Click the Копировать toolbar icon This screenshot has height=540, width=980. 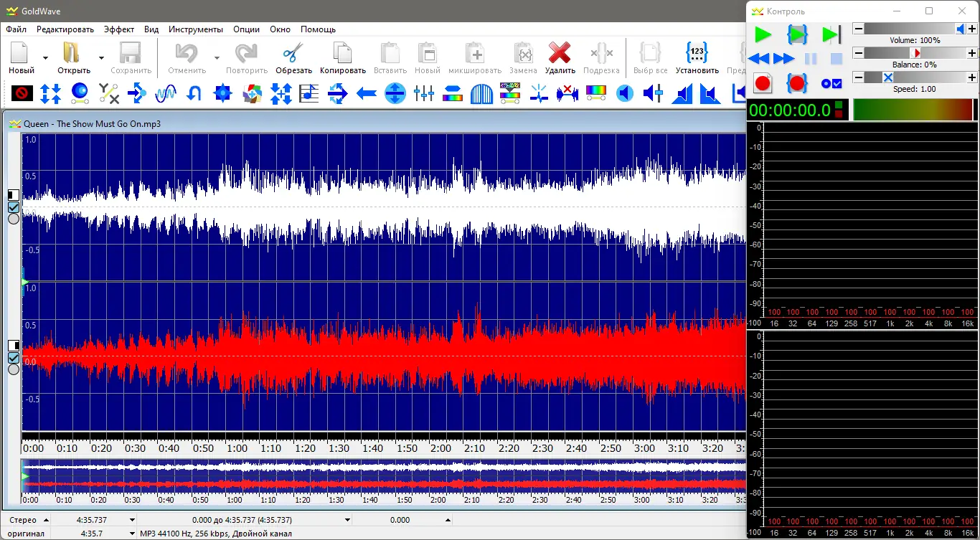click(342, 53)
